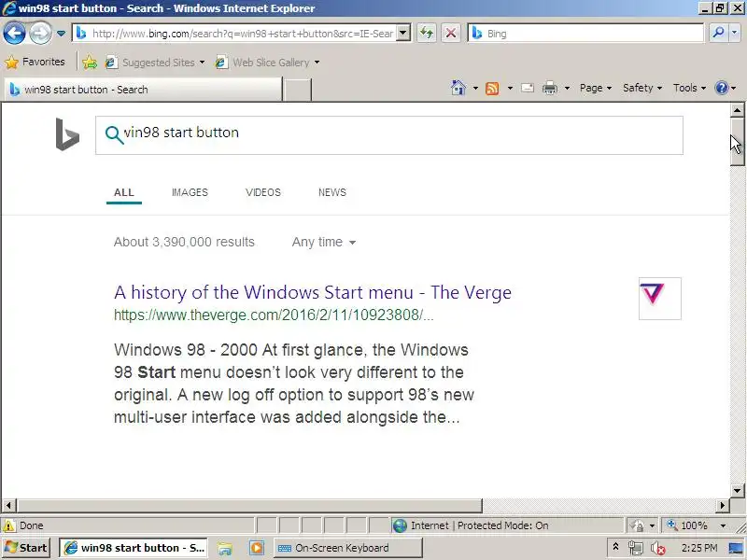The height and width of the screenshot is (560, 747).
Task: Open the Favorites star button
Action: 35,62
